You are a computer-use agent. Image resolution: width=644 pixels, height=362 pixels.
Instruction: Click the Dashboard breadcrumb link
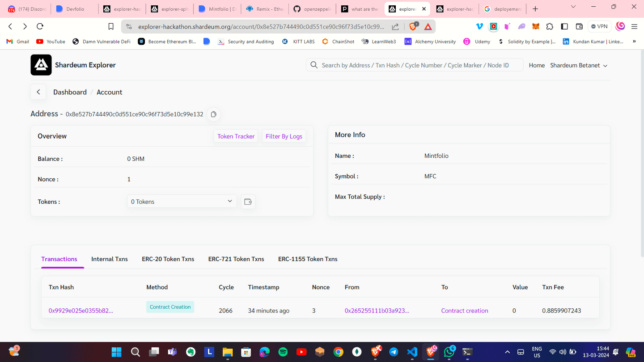tap(70, 92)
